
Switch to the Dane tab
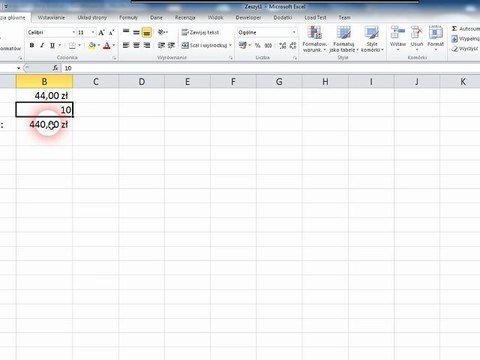coord(156,18)
